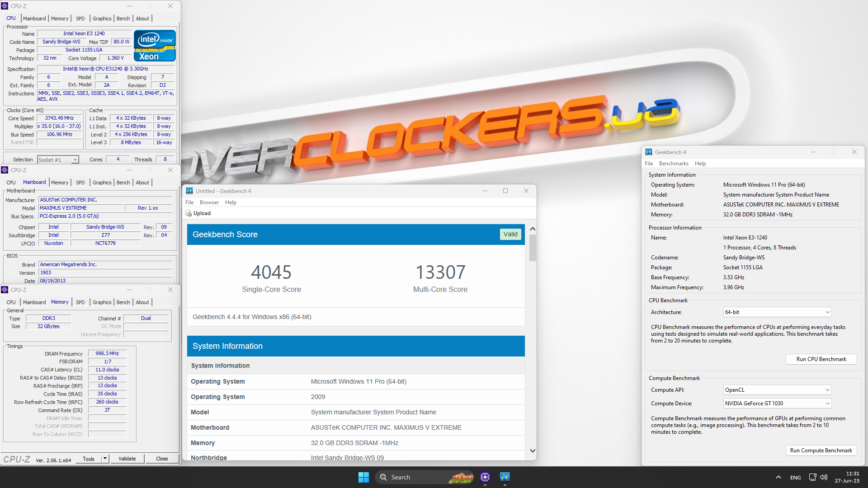Click Untitled - Geekbench 4 title bar icon
The width and height of the screenshot is (868, 488).
coord(189,191)
